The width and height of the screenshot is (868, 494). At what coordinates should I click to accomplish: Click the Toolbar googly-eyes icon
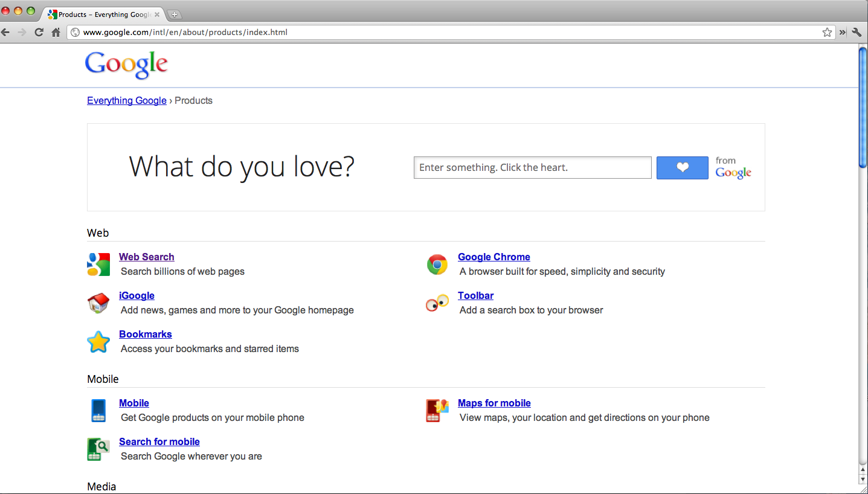[x=437, y=303]
